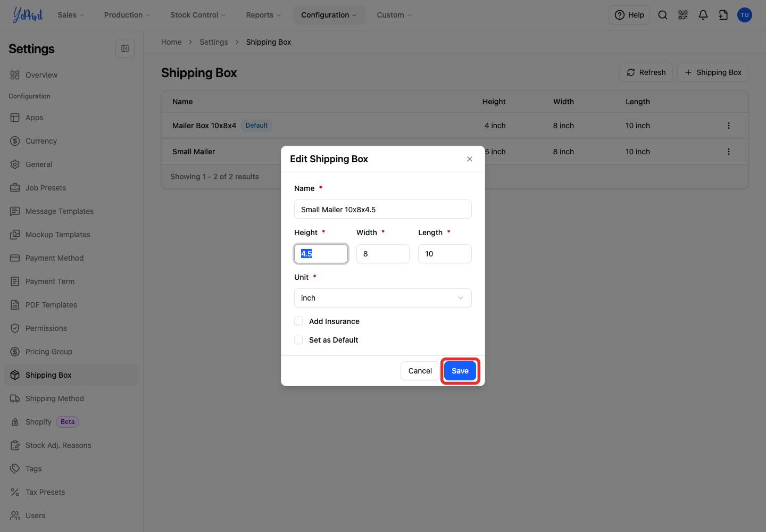
Task: Go to Settings breadcrumb link
Action: tap(214, 42)
